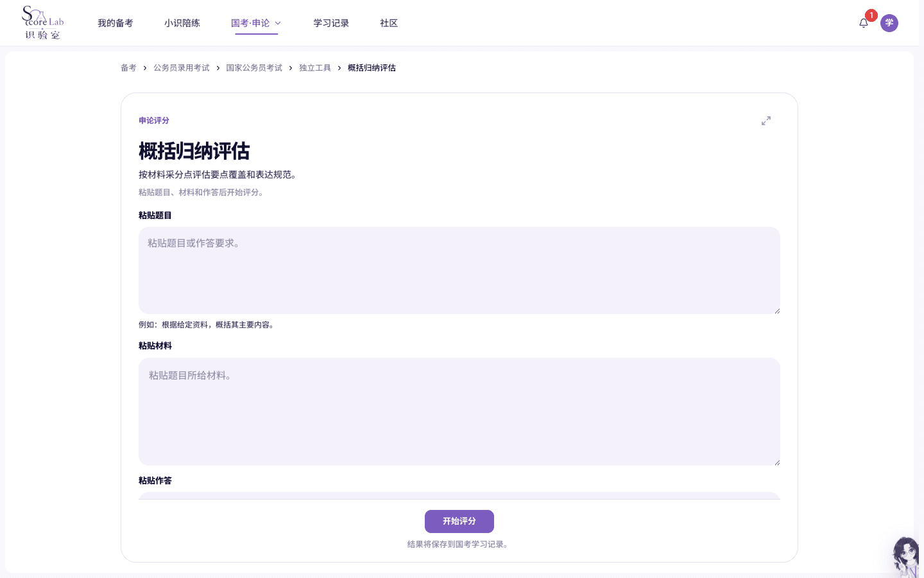Click the 公务员录用考试 breadcrumb link
924x578 pixels.
click(x=182, y=68)
